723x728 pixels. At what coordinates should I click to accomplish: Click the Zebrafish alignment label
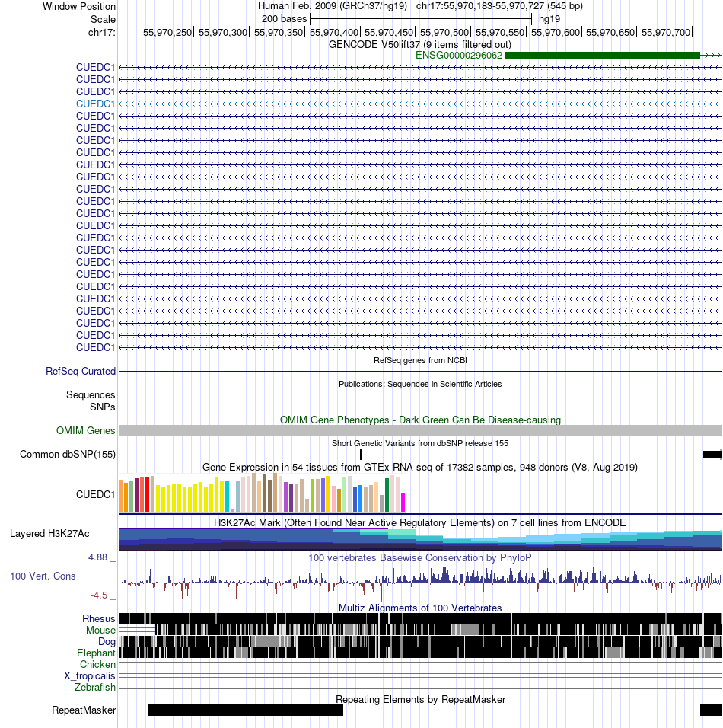point(95,687)
